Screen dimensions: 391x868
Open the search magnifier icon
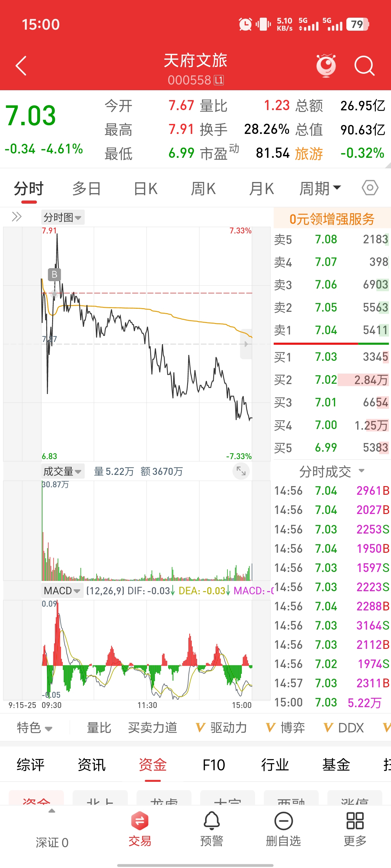pyautogui.click(x=365, y=66)
